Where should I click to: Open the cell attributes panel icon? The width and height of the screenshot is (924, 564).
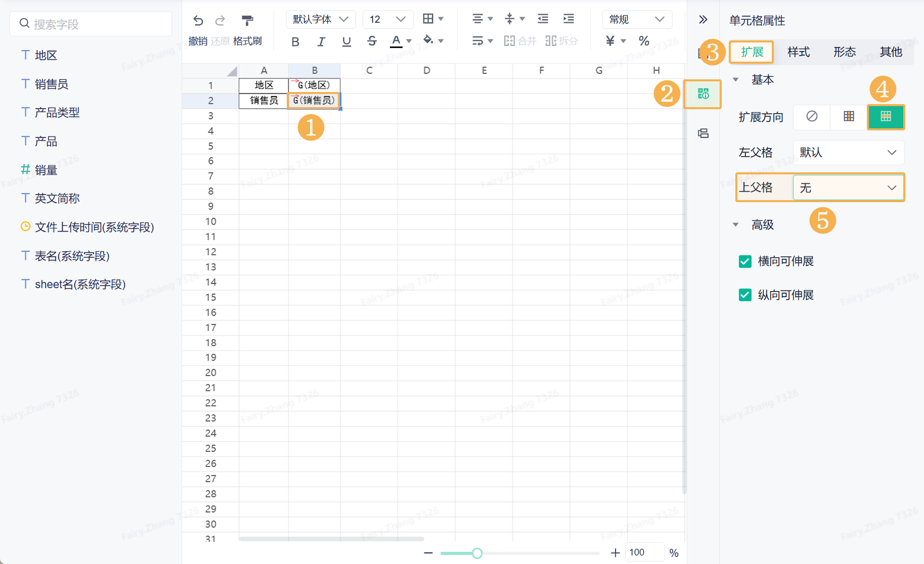tap(703, 94)
